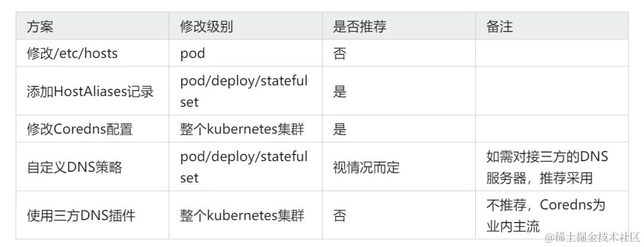The image size is (644, 247).
Task: Select the 使用三方DNS插件 cell
Action: 92,215
